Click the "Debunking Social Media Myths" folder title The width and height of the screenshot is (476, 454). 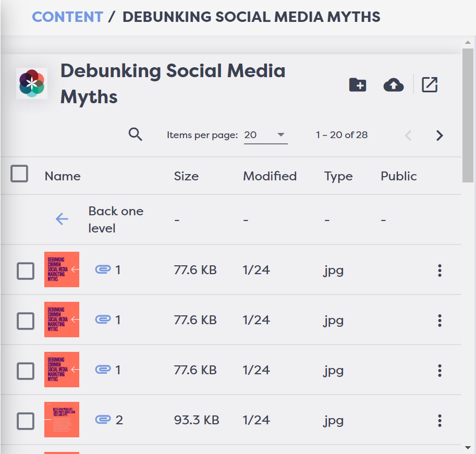(173, 84)
